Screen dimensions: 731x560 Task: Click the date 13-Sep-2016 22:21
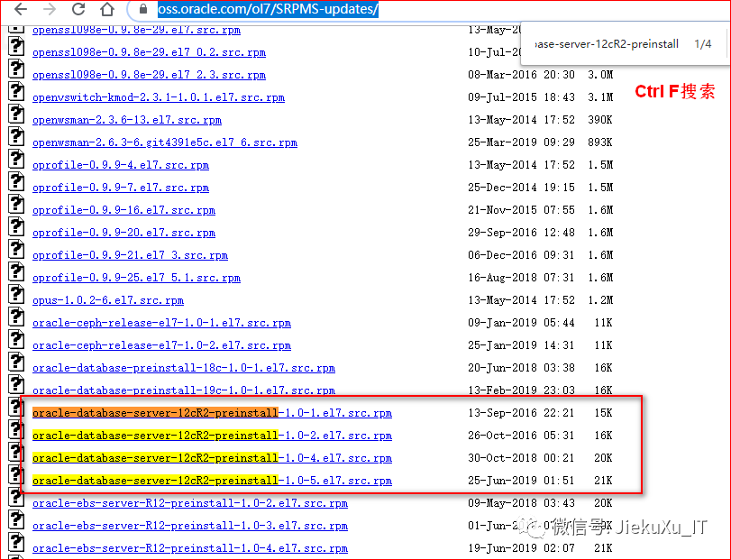[x=521, y=413]
